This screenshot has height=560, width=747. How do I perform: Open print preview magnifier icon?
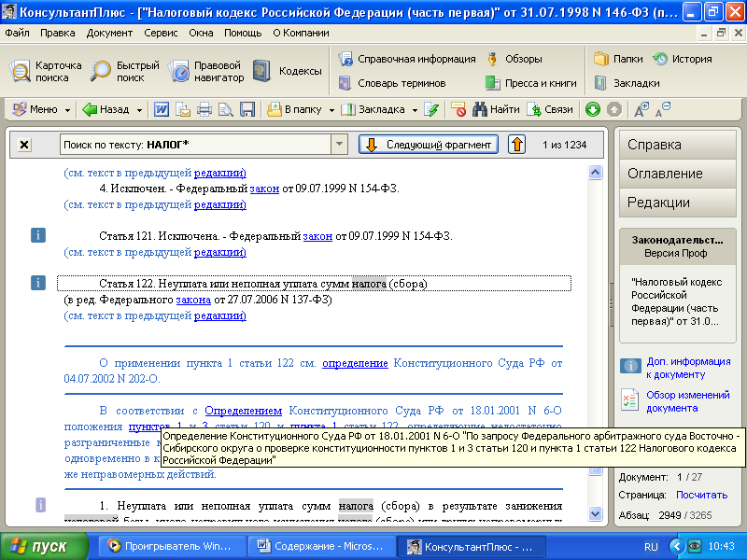coord(226,109)
